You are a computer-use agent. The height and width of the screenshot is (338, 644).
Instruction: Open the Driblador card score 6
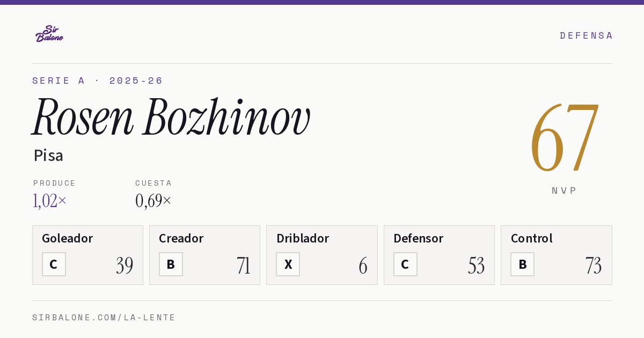[363, 266]
